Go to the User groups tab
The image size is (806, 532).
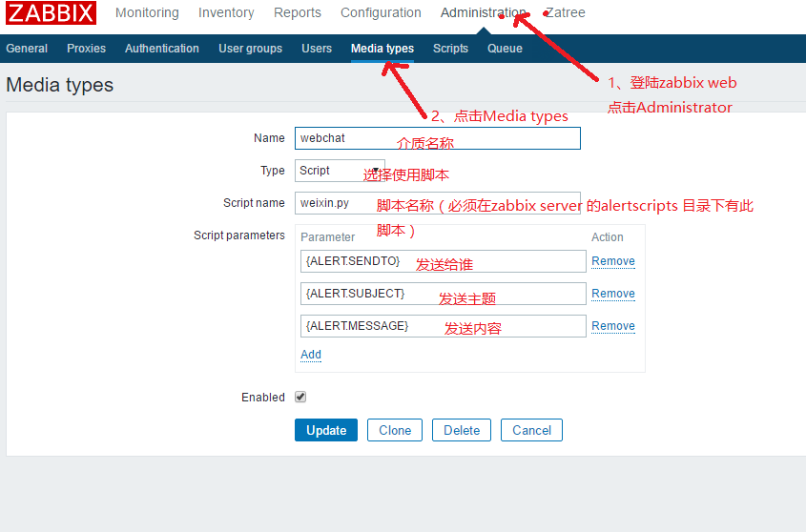[x=250, y=49]
